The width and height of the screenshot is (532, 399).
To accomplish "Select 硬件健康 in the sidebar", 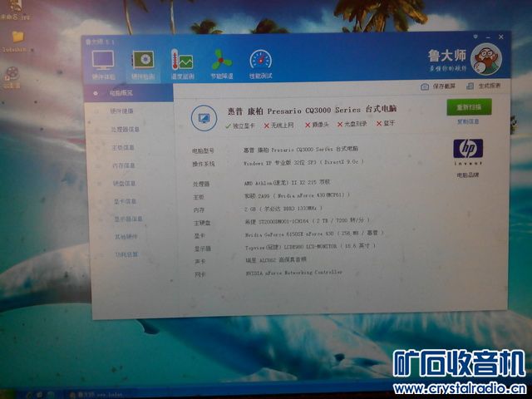I will pos(122,111).
